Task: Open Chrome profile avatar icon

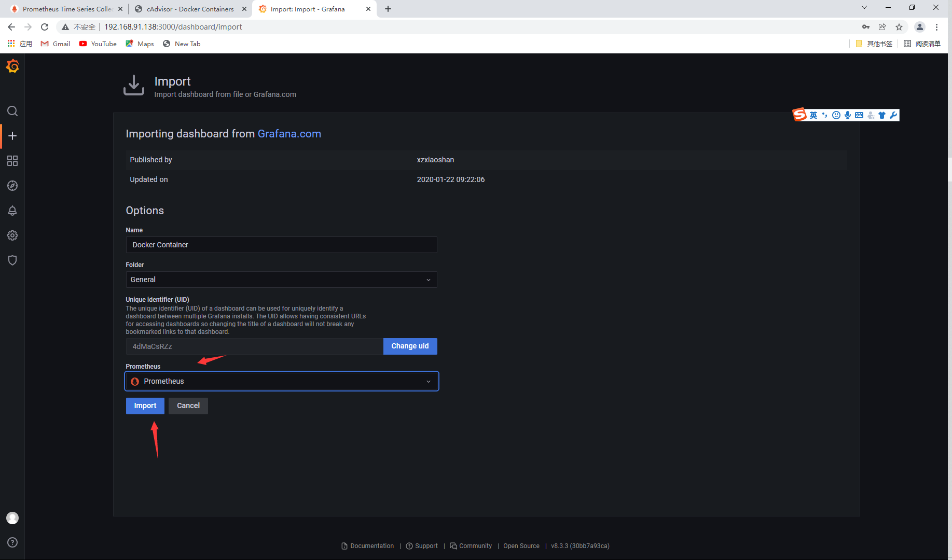Action: pos(920,27)
